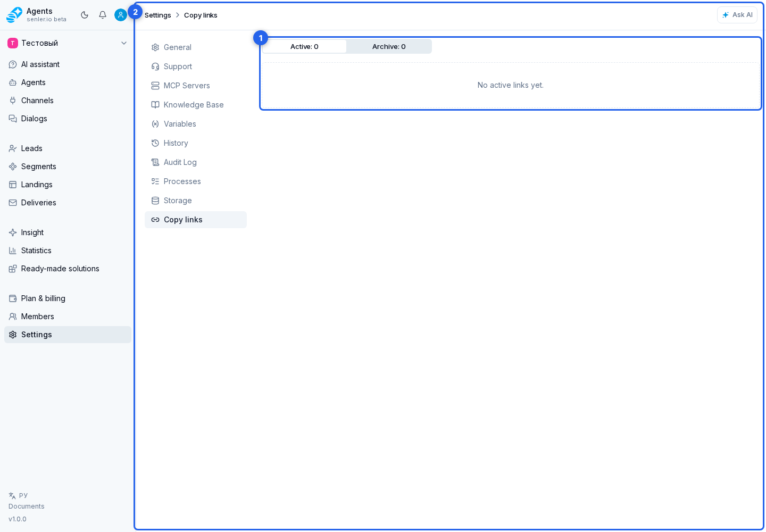Click the Ready-made solutions icon
The width and height of the screenshot is (766, 532).
13,269
